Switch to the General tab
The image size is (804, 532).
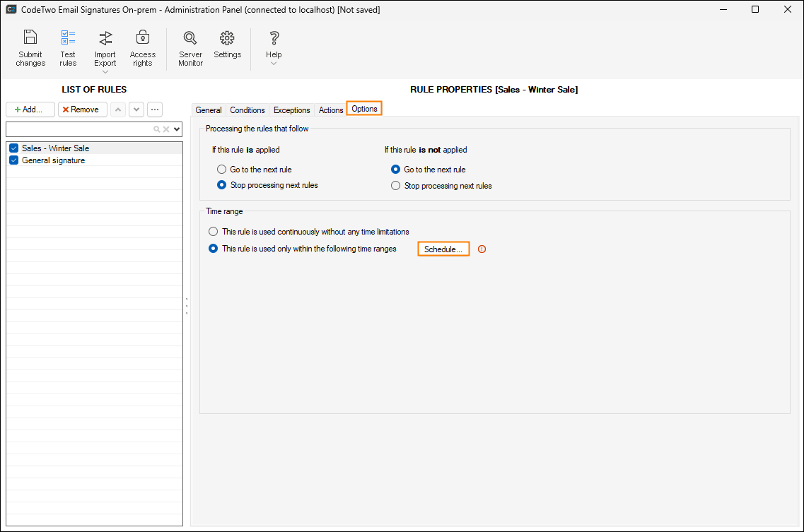pyautogui.click(x=208, y=110)
